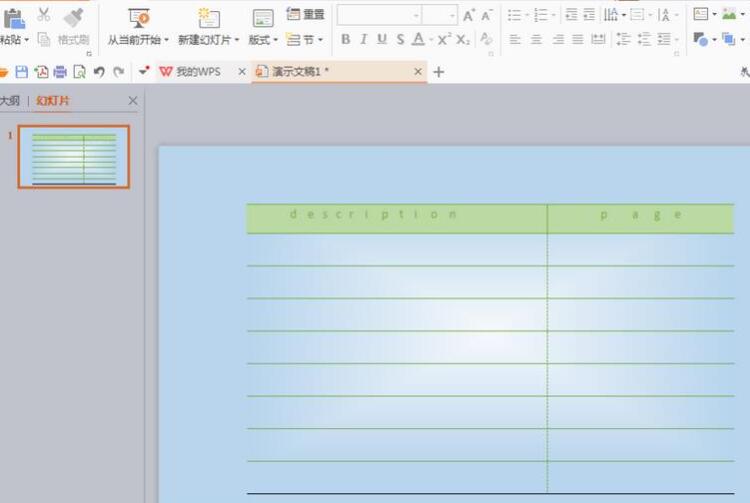
Task: Click the Increase font size icon
Action: pyautogui.click(x=469, y=16)
